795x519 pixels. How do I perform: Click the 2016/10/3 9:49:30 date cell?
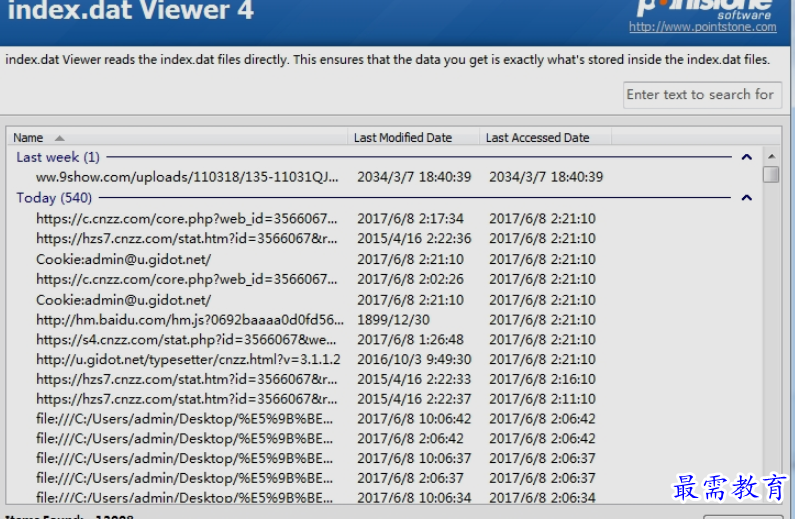coord(414,359)
